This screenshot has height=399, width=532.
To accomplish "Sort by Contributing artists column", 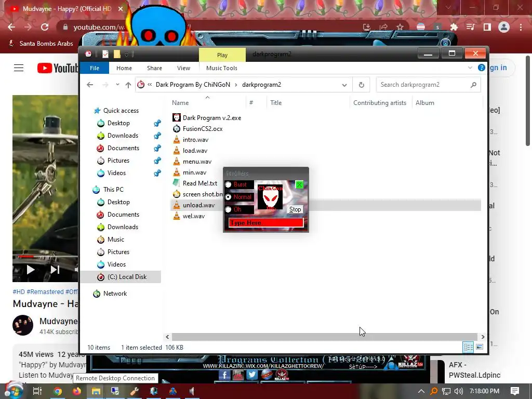I will [380, 103].
